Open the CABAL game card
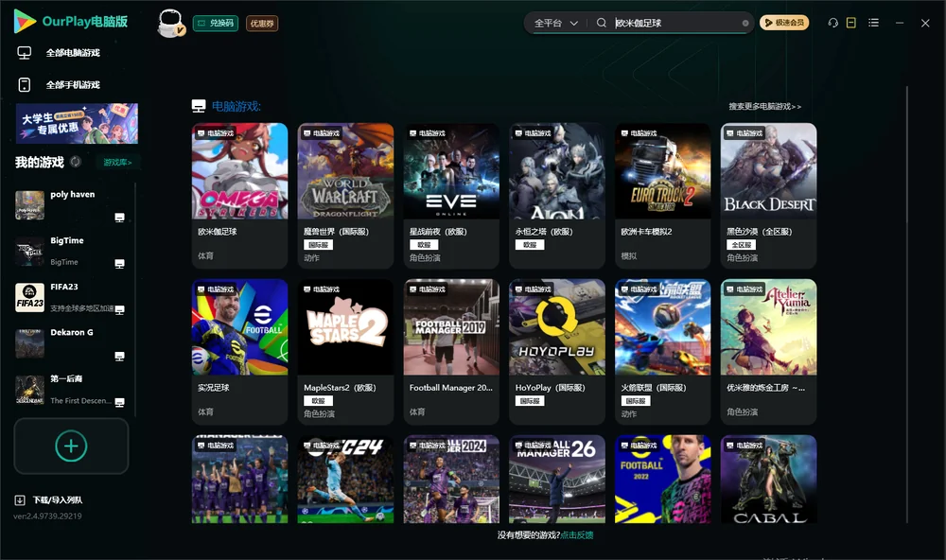This screenshot has width=946, height=560. tap(768, 480)
